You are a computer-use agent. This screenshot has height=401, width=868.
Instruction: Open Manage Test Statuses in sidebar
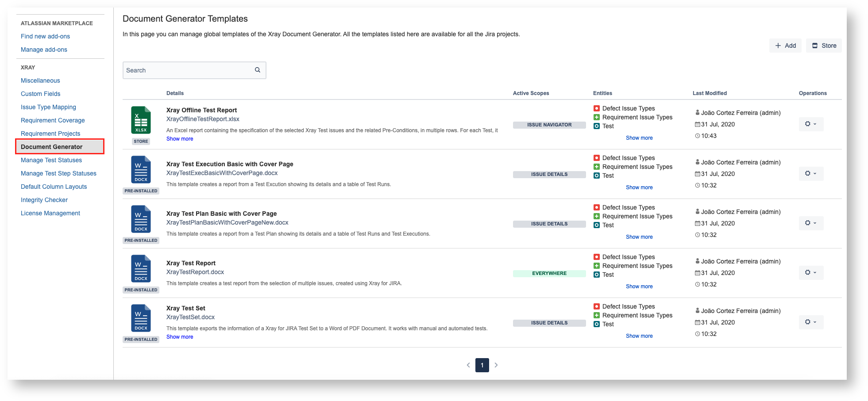tap(51, 160)
